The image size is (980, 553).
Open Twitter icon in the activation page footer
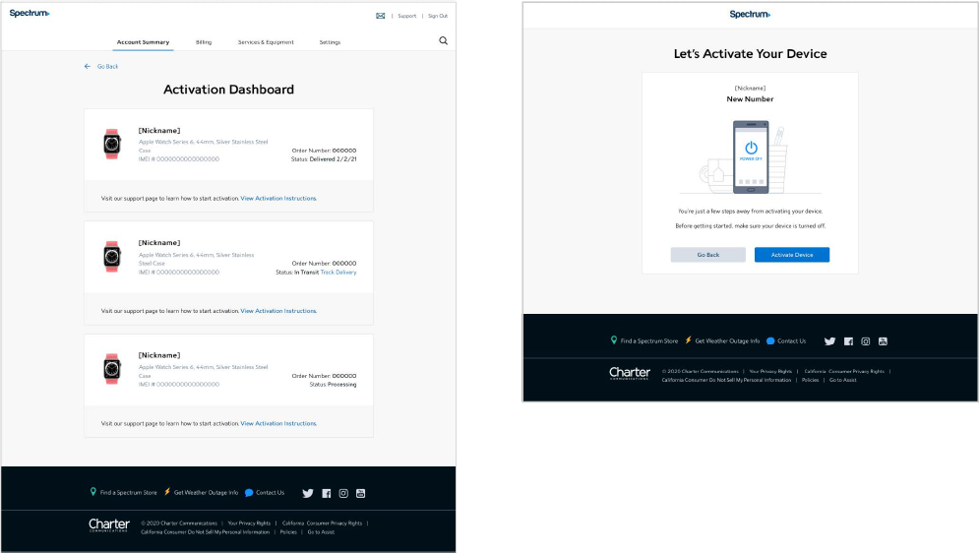tap(829, 341)
